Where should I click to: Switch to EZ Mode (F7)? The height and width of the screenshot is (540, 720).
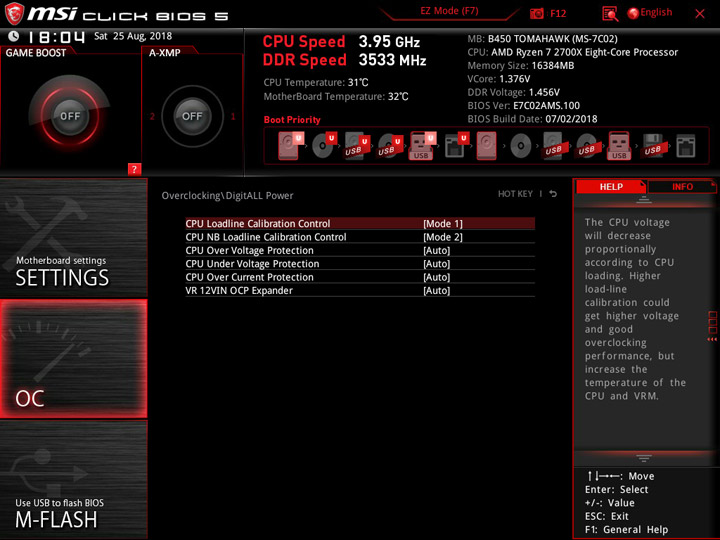pyautogui.click(x=449, y=11)
